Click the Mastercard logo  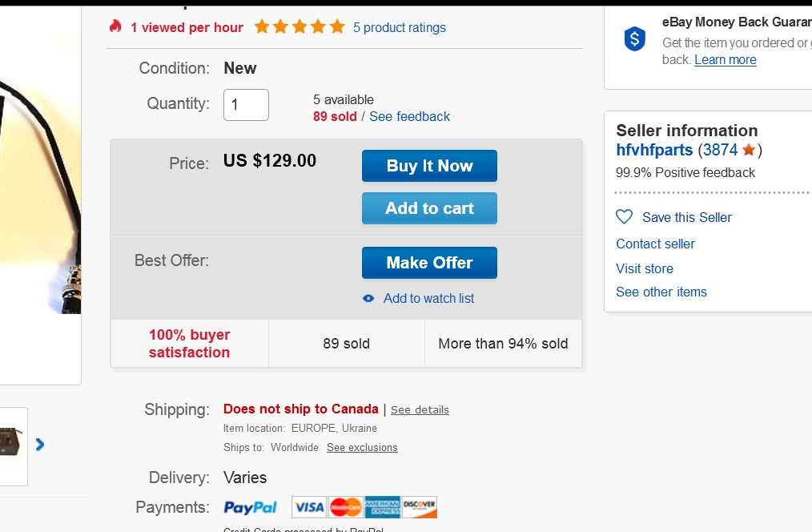[346, 507]
